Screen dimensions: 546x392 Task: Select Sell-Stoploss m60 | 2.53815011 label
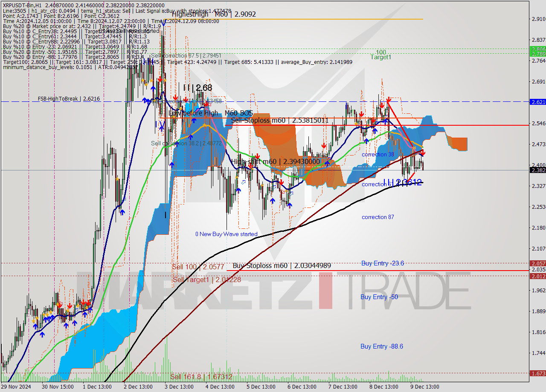pos(279,121)
